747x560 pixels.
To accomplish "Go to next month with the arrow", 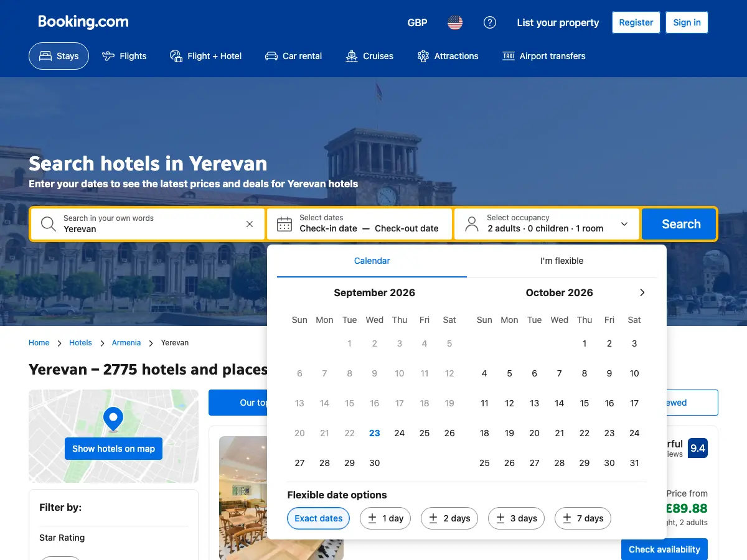I will pyautogui.click(x=642, y=292).
